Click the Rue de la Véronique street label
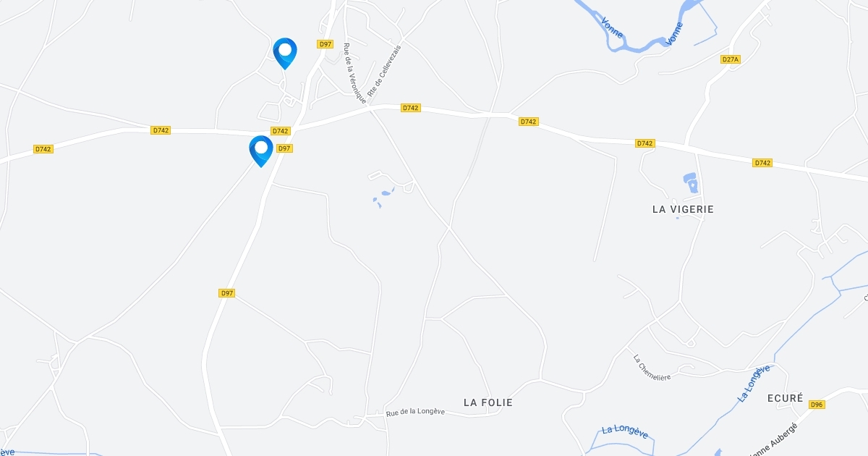The height and width of the screenshot is (456, 868). tap(354, 73)
